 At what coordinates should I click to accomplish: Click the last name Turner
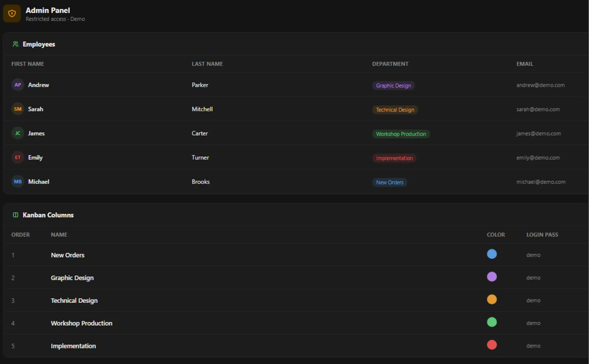200,158
